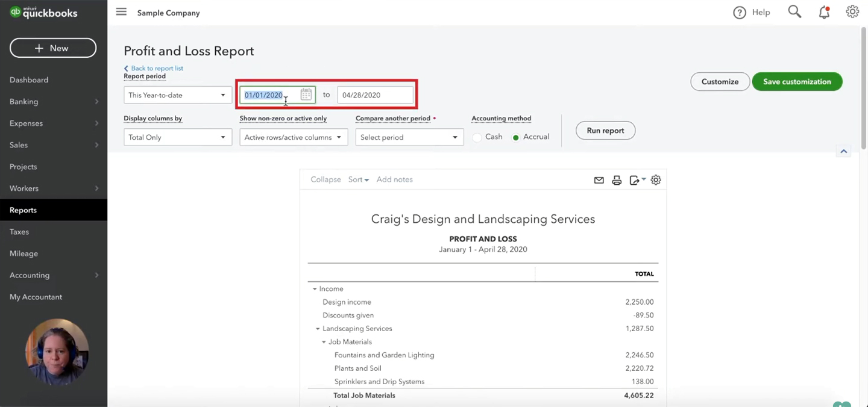Collapse the Income section triangle
The width and height of the screenshot is (868, 407).
(315, 289)
